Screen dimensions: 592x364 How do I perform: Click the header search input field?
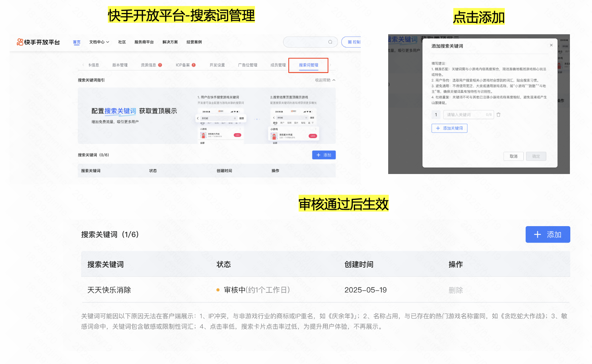(x=310, y=42)
